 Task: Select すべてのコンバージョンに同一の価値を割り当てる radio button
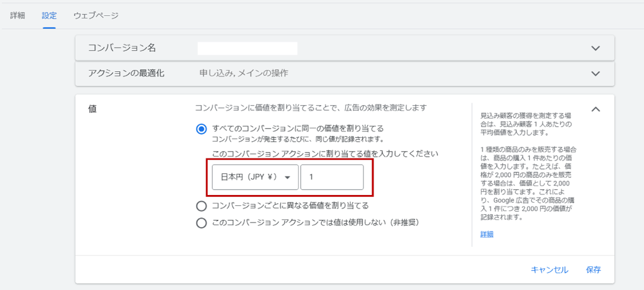[201, 129]
